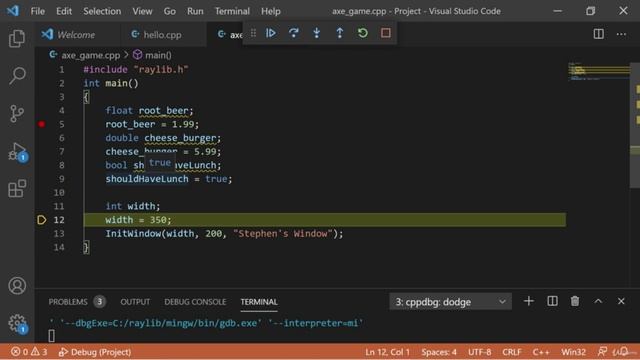
Task: Click C++ language mode indicator
Action: click(541, 351)
